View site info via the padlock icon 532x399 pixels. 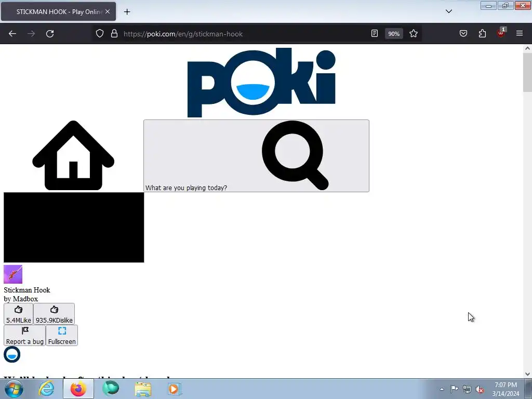(114, 34)
